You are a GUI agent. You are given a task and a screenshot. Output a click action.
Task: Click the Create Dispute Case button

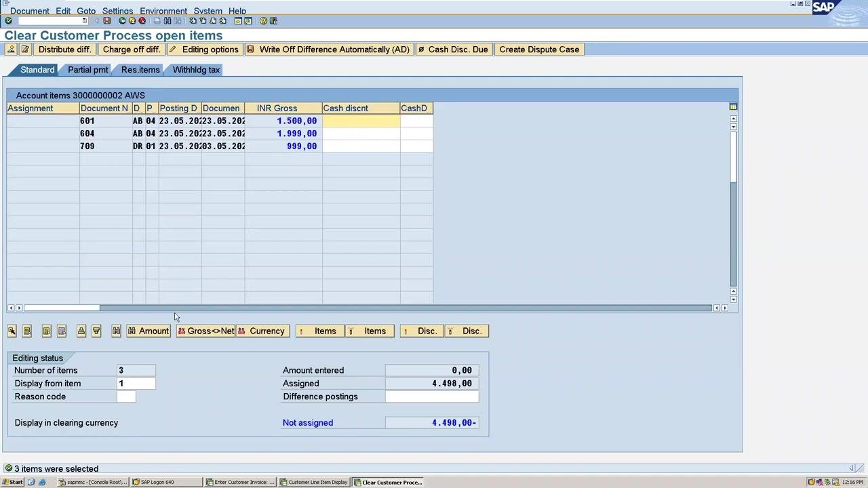(x=539, y=49)
